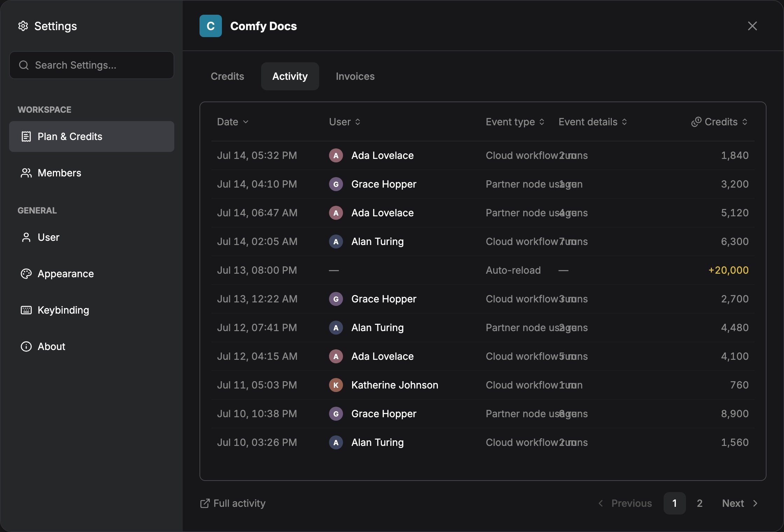The image size is (784, 532).
Task: Click the Previous page button
Action: tap(625, 503)
